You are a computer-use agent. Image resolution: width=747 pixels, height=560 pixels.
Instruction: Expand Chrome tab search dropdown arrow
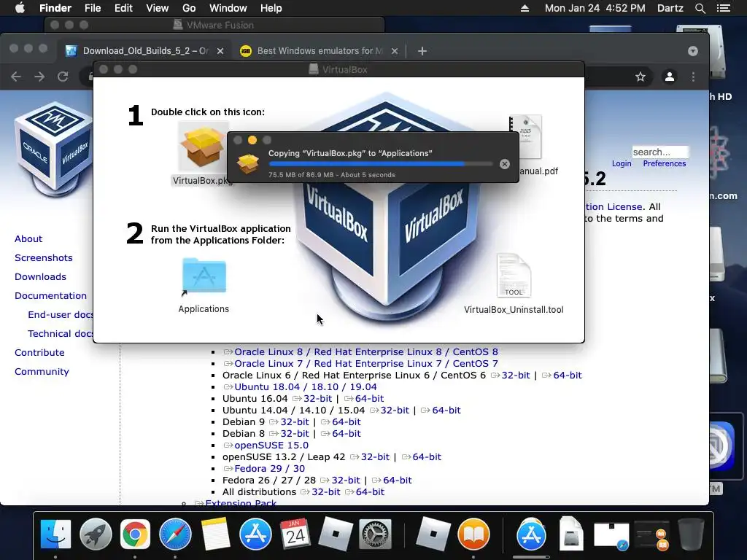pos(693,51)
